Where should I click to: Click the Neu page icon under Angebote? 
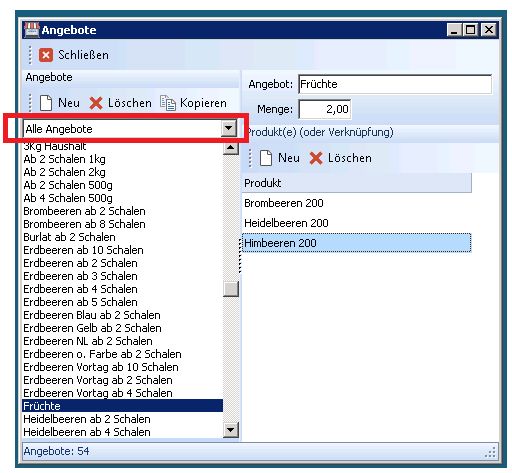tap(46, 103)
